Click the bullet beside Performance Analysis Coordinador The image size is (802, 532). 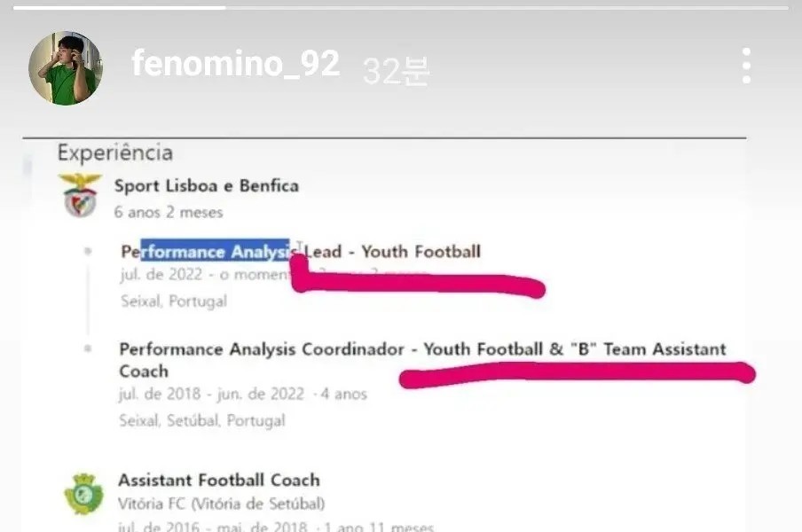[x=88, y=349]
